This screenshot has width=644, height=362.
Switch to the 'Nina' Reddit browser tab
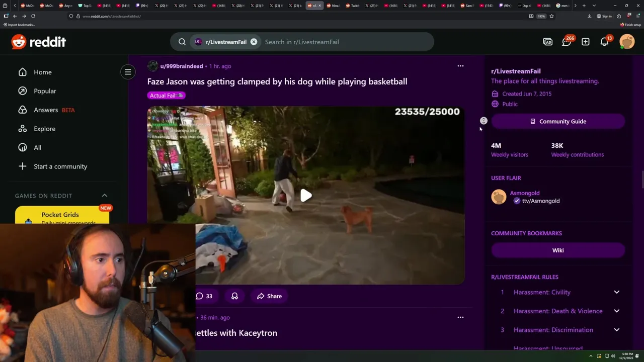(x=333, y=6)
